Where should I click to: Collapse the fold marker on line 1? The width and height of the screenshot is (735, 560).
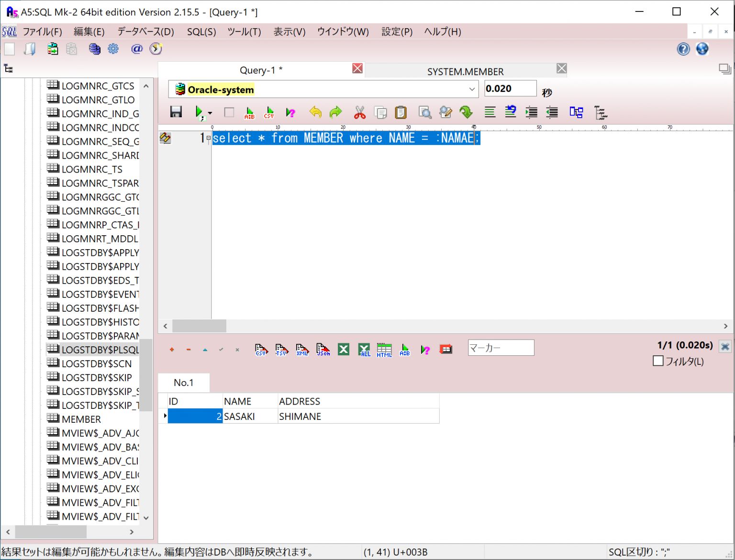(208, 138)
